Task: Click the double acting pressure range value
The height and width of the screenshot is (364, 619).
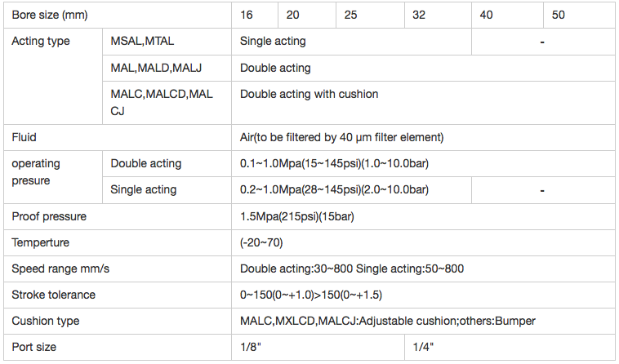Action: [x=334, y=163]
